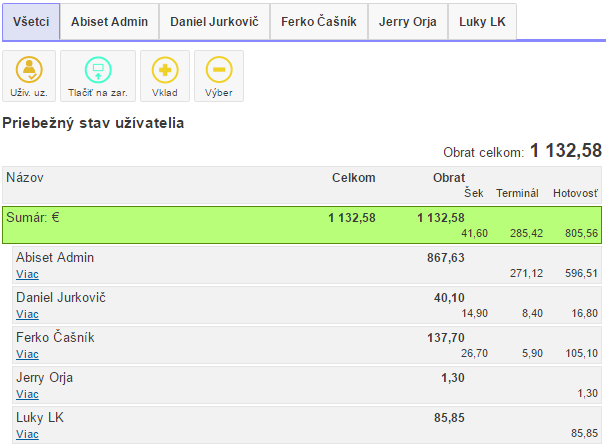This screenshot has width=606, height=448.
Task: Switch to the Všetci tab
Action: coord(29,21)
